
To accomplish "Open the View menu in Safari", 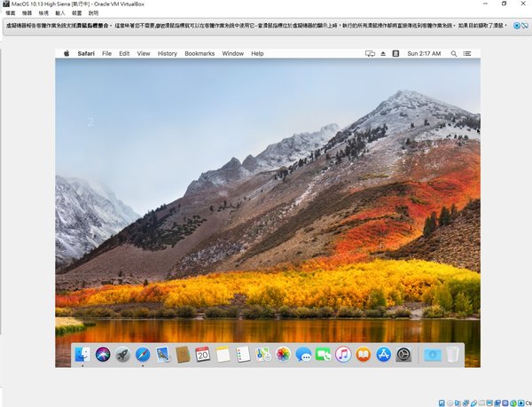I will [x=144, y=53].
